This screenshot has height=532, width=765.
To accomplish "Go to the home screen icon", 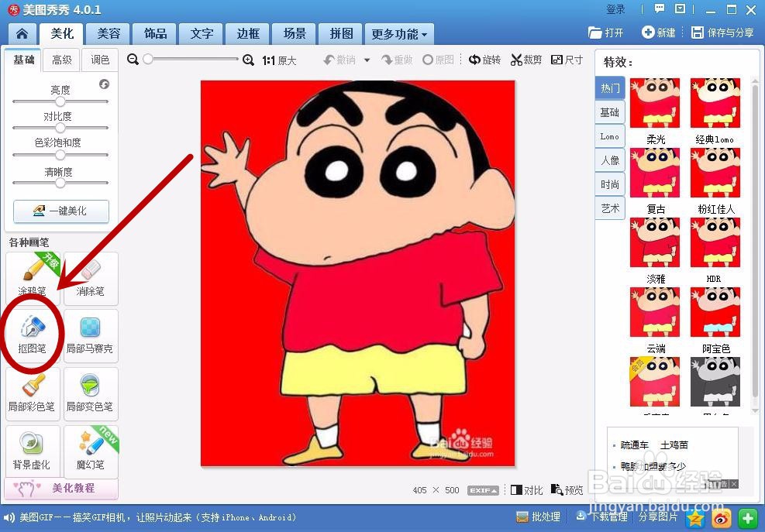I will point(22,33).
